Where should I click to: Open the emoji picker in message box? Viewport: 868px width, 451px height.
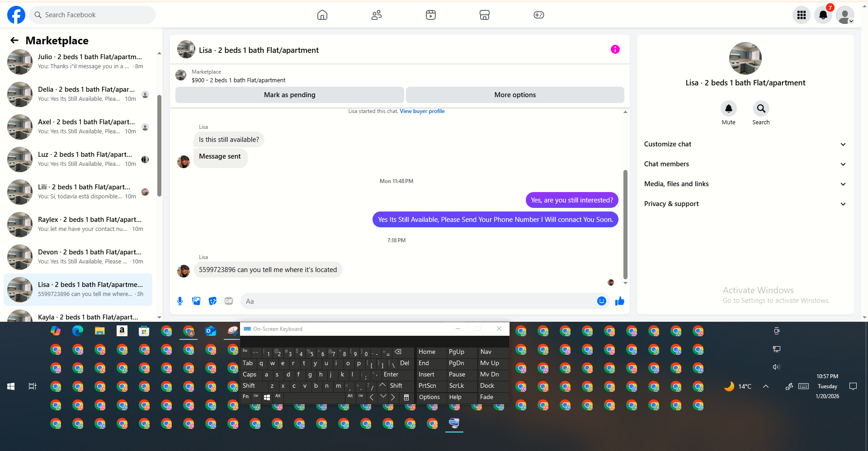tap(602, 301)
